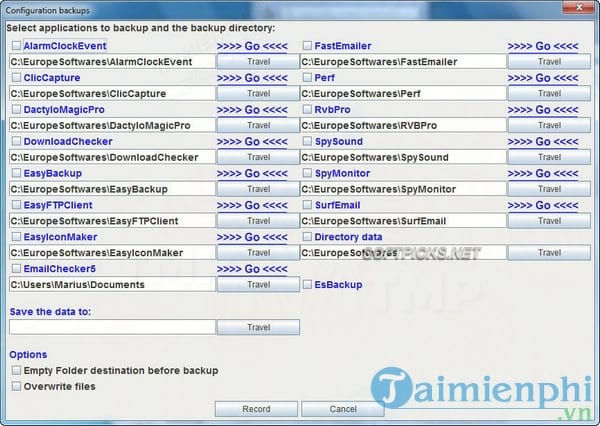Click the C:\EuropeSoftwares\AlarmClockEvent path field
600x426 pixels.
click(x=112, y=62)
